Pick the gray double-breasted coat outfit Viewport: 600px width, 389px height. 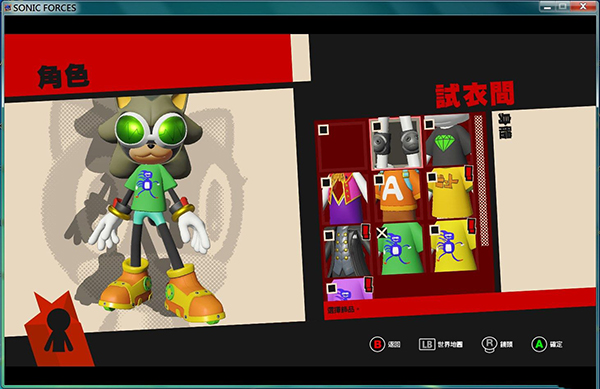(x=347, y=251)
